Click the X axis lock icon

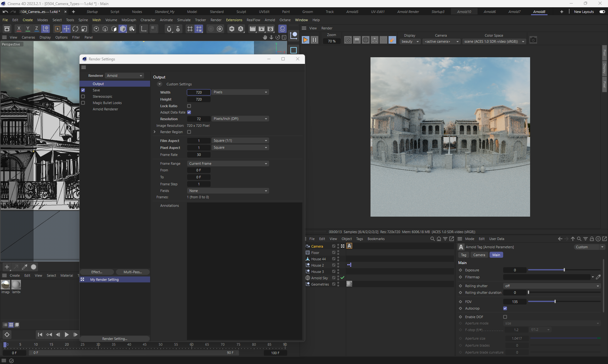click(19, 29)
